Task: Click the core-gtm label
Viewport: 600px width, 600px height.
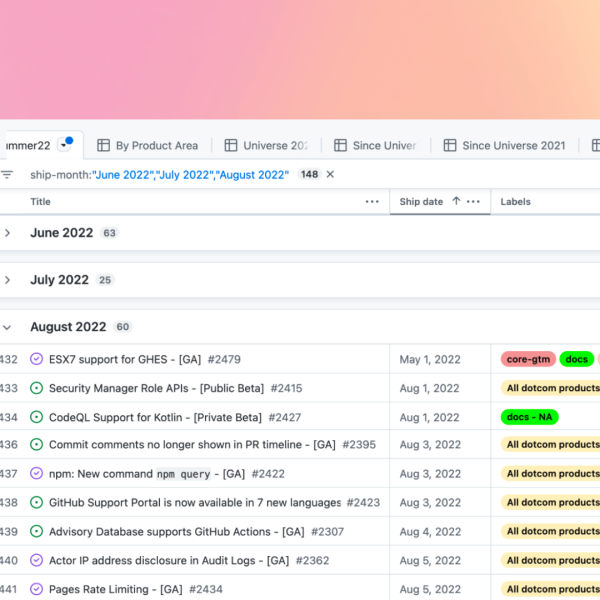Action: (x=528, y=359)
